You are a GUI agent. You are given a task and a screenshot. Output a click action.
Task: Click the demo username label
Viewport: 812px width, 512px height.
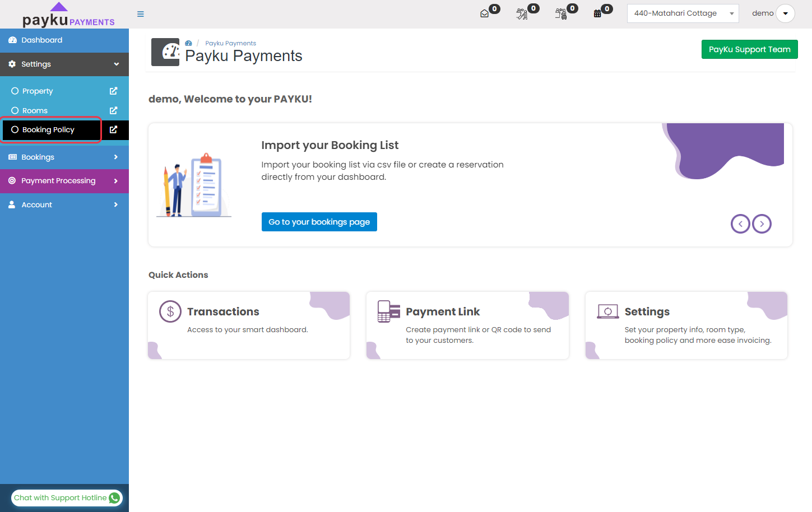tap(762, 13)
